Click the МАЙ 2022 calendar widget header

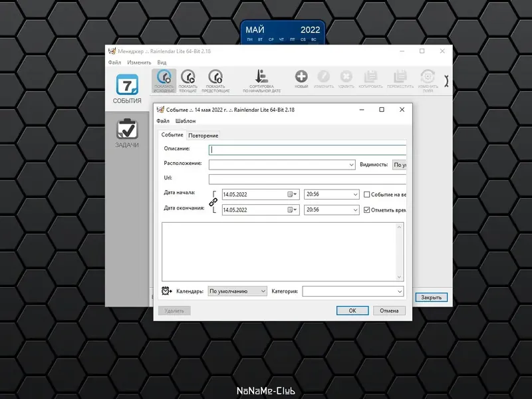tap(283, 30)
